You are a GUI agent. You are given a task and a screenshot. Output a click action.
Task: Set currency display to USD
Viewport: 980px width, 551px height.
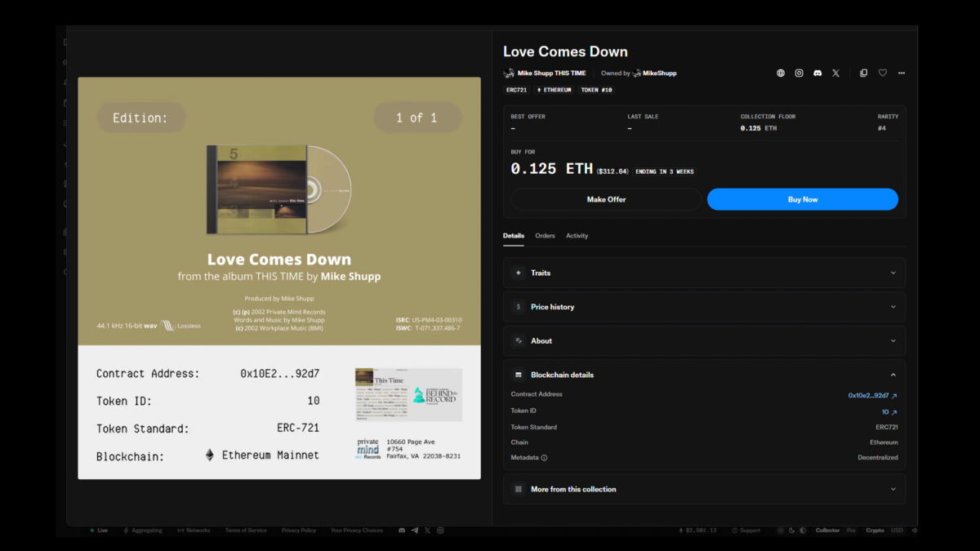897,531
